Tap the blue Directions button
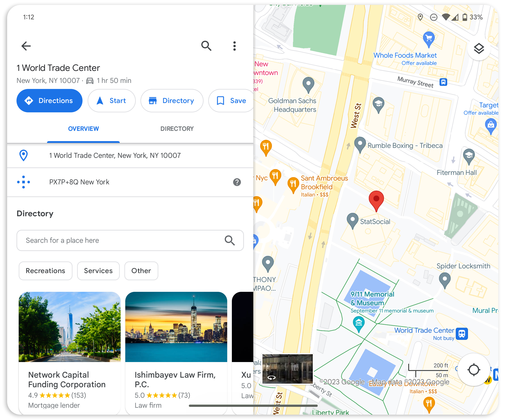This screenshot has height=420, width=505. pos(49,101)
